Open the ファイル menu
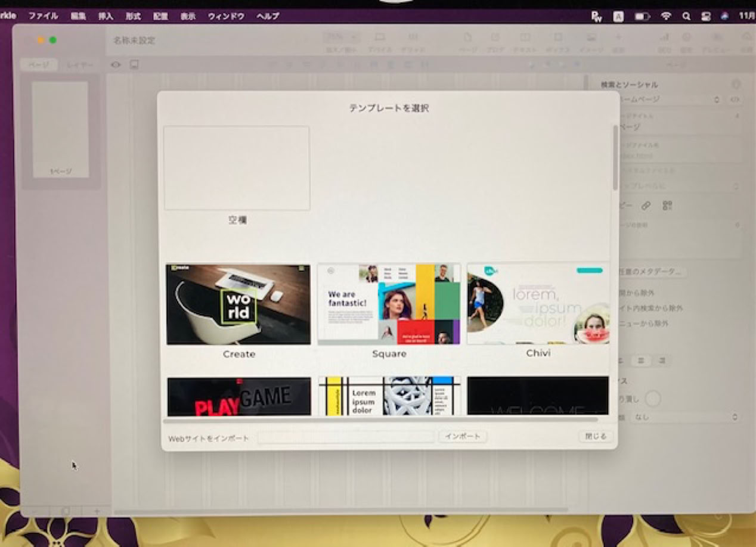This screenshot has width=756, height=547. [x=43, y=16]
